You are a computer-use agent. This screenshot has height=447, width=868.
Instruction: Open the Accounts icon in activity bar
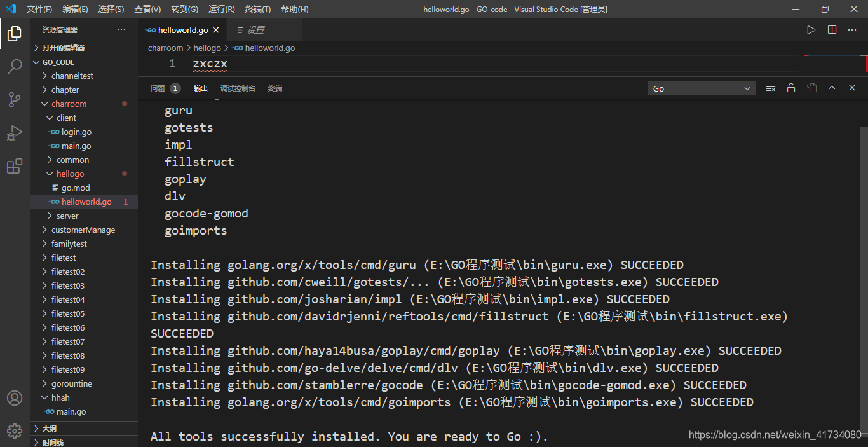click(x=15, y=398)
